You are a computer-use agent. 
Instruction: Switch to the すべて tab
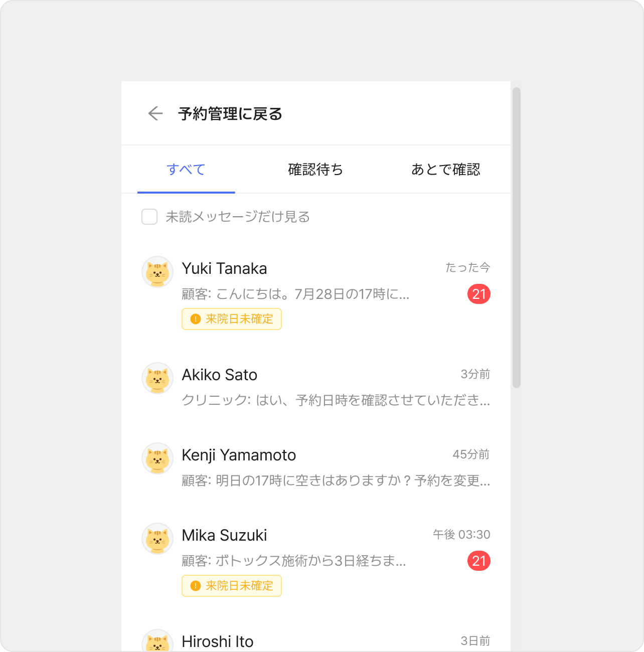pos(186,170)
